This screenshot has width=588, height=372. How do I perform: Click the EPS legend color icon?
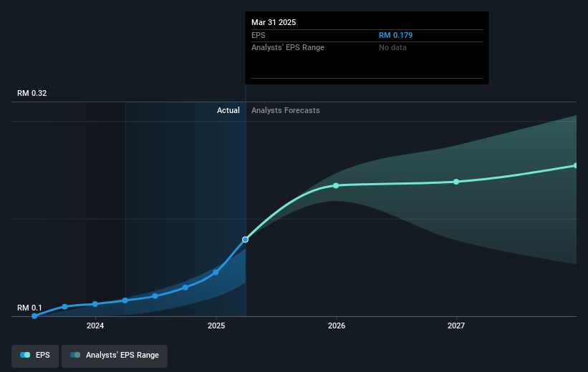[x=25, y=355]
